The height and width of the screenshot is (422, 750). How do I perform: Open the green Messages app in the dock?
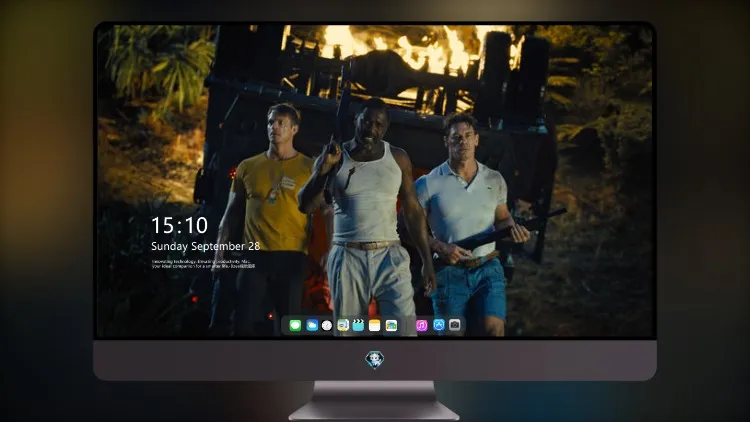(295, 326)
